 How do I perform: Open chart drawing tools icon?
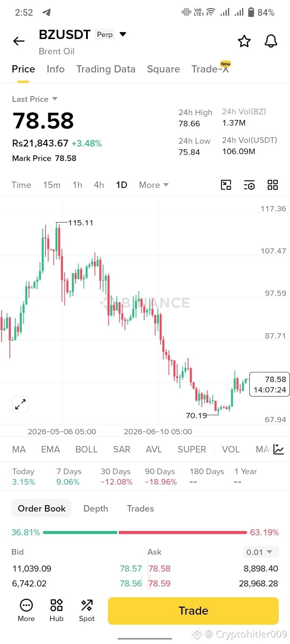(x=226, y=185)
